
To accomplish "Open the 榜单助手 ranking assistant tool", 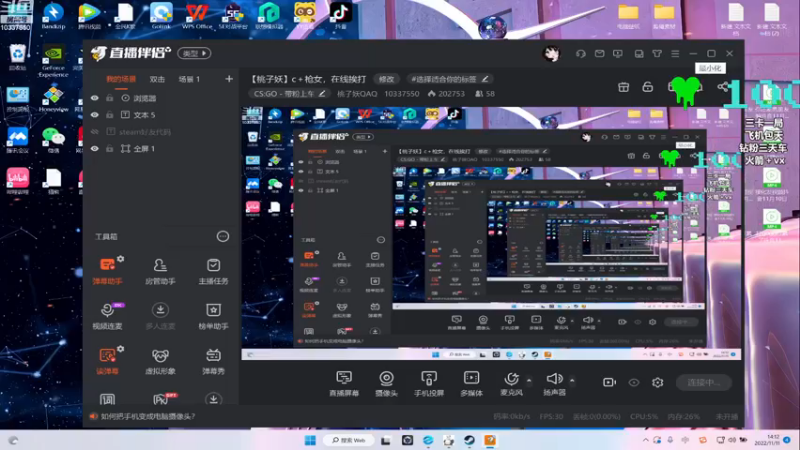I will pyautogui.click(x=213, y=316).
